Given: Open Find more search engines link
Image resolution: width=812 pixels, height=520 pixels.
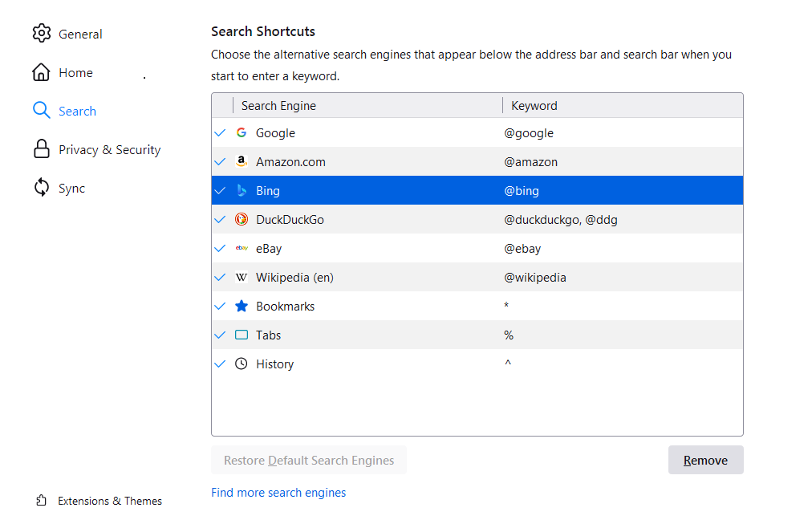Looking at the screenshot, I should click(x=278, y=492).
